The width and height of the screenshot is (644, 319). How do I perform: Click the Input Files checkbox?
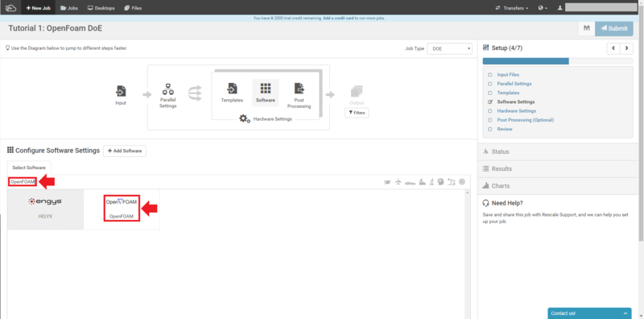(489, 75)
